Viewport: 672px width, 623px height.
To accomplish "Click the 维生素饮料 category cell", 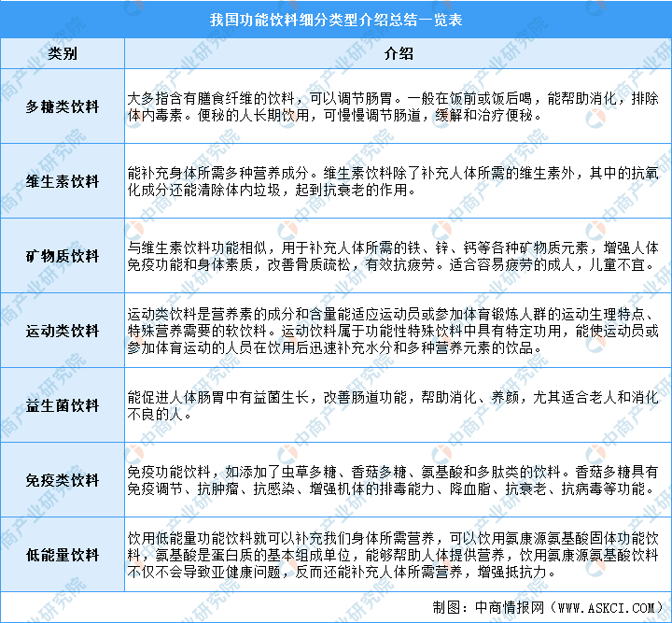I will click(63, 181).
